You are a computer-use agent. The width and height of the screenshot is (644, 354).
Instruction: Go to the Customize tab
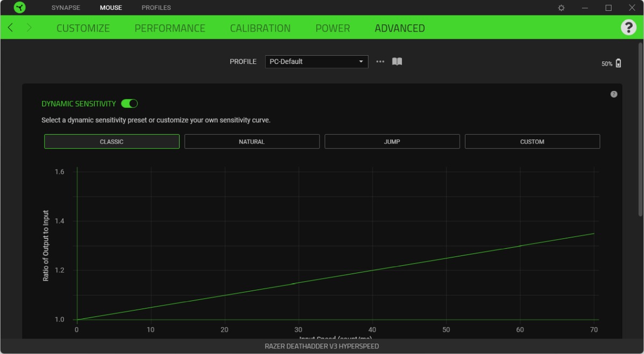tap(83, 28)
